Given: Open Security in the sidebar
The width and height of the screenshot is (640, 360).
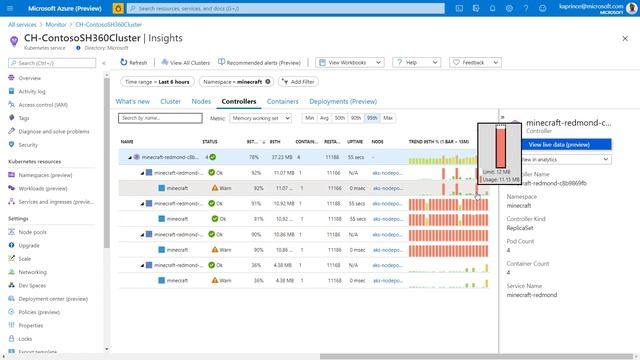Looking at the screenshot, I should tap(28, 145).
